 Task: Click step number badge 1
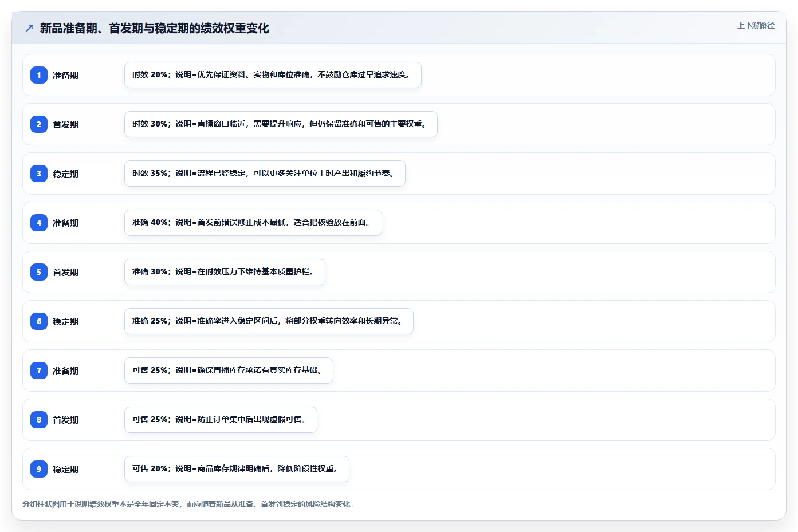click(39, 75)
